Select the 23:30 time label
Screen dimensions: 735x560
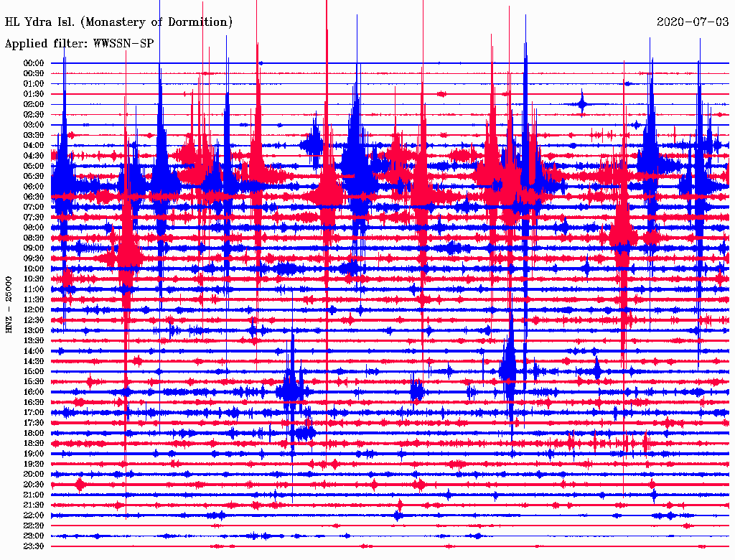tap(34, 546)
